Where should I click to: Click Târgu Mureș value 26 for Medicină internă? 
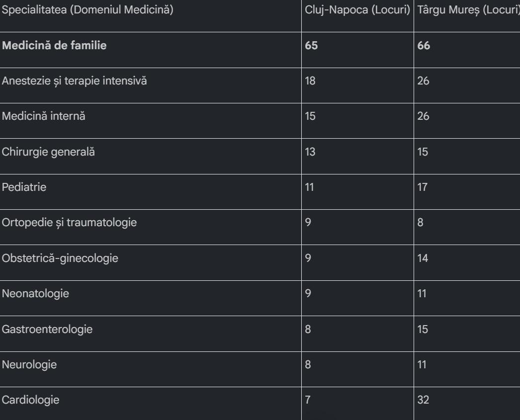(424, 117)
